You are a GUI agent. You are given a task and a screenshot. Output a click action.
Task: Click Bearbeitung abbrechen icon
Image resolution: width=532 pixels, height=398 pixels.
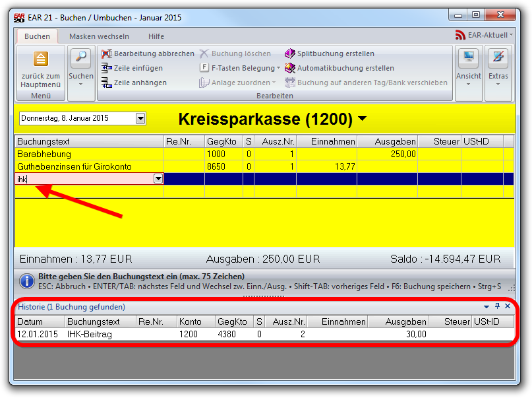[x=107, y=53]
